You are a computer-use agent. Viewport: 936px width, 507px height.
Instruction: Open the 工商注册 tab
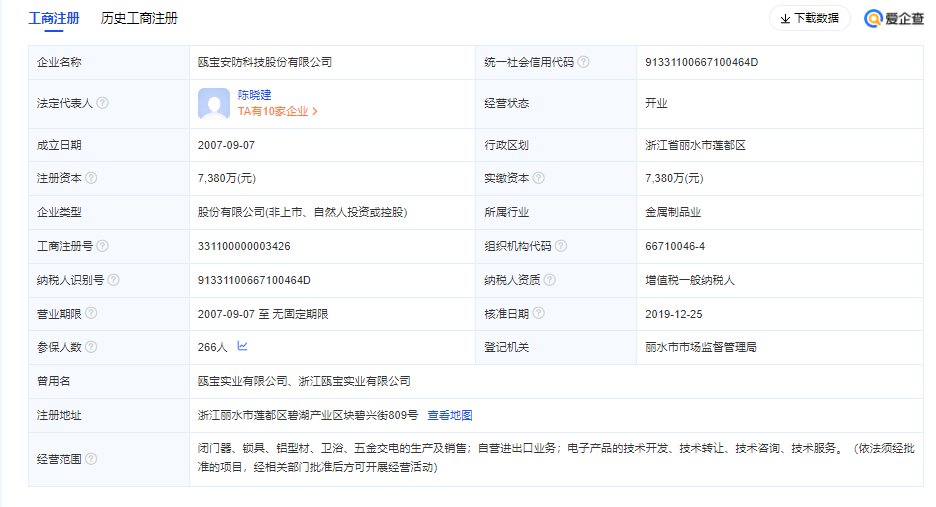pyautogui.click(x=54, y=19)
